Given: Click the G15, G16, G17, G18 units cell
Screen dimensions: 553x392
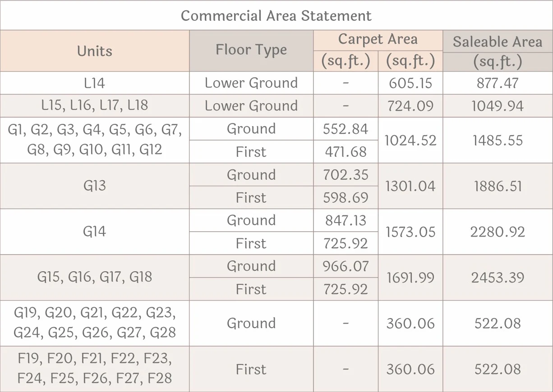Looking at the screenshot, I should [95, 277].
